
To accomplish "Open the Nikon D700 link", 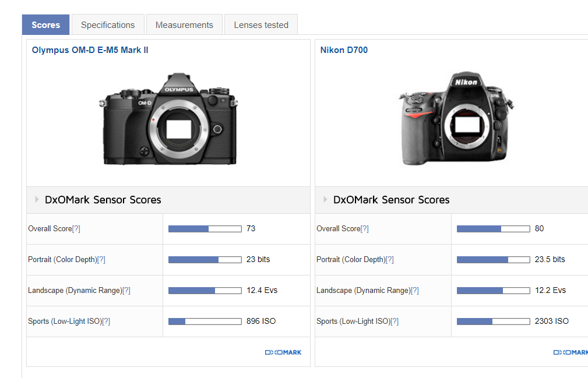I will [x=344, y=50].
